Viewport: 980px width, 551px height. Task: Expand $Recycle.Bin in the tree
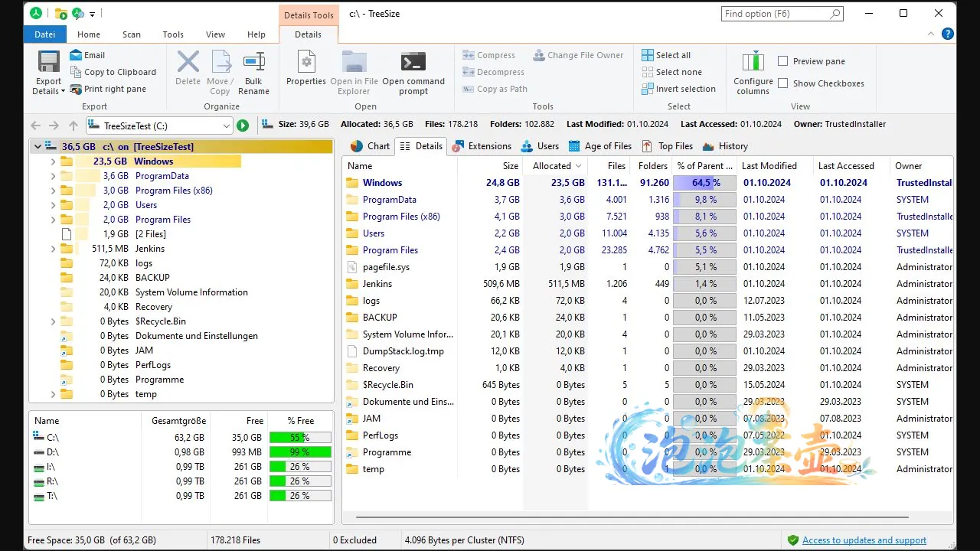(x=53, y=321)
